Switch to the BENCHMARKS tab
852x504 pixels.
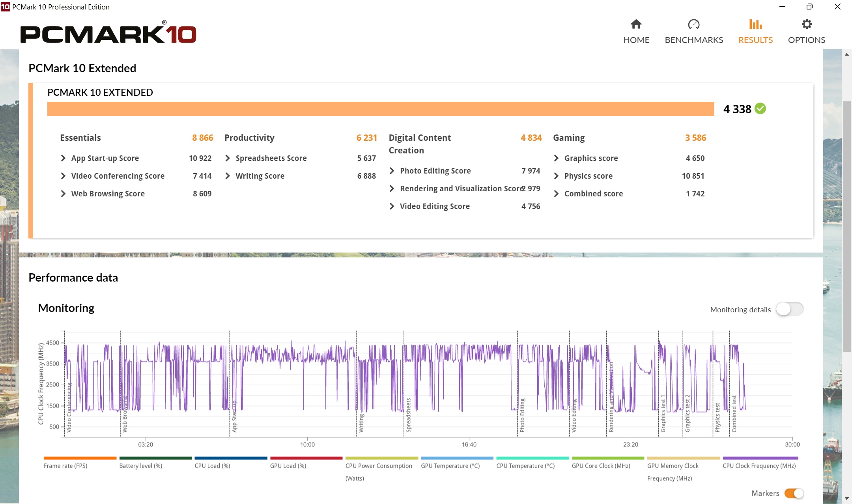[x=694, y=40]
